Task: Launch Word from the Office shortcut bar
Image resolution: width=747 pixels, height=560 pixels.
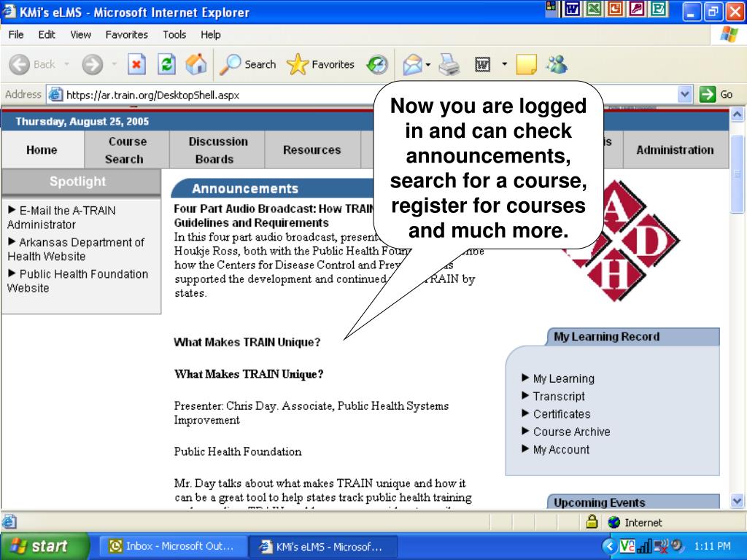Action: 573,9
